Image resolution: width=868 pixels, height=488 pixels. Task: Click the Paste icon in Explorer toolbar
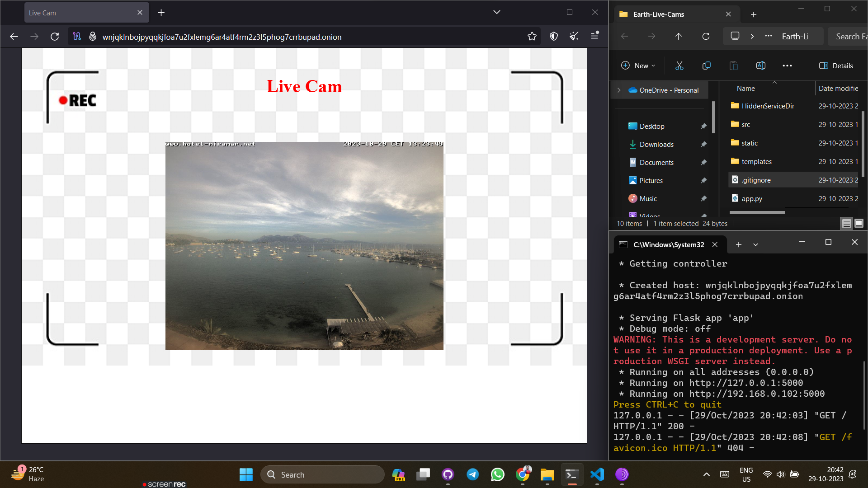733,66
